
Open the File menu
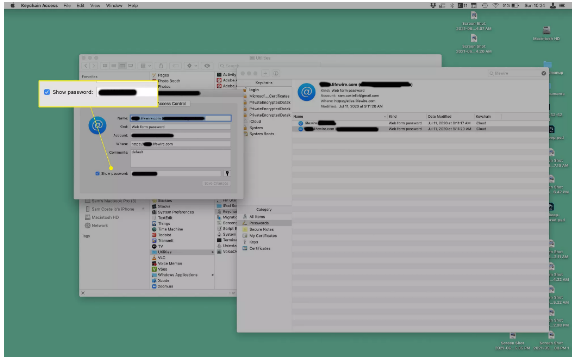pos(67,6)
